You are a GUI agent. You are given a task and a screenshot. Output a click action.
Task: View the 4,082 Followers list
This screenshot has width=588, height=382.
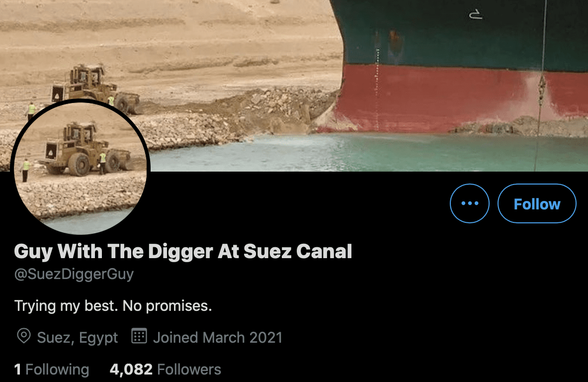(x=166, y=370)
